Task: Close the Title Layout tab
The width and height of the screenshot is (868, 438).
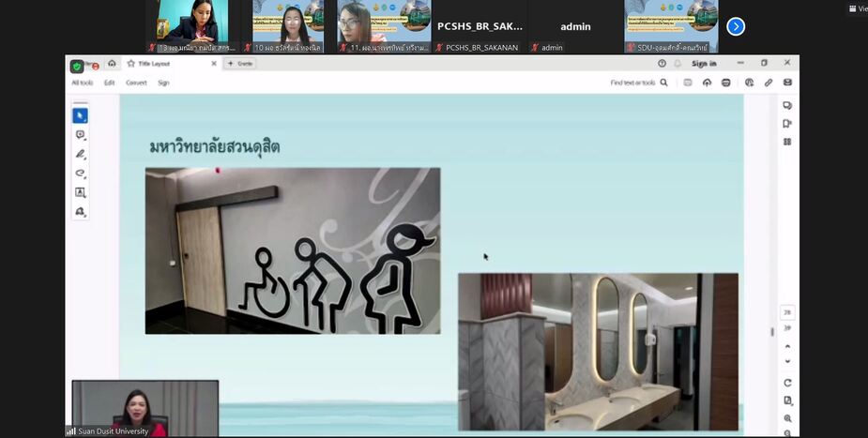Action: (214, 64)
